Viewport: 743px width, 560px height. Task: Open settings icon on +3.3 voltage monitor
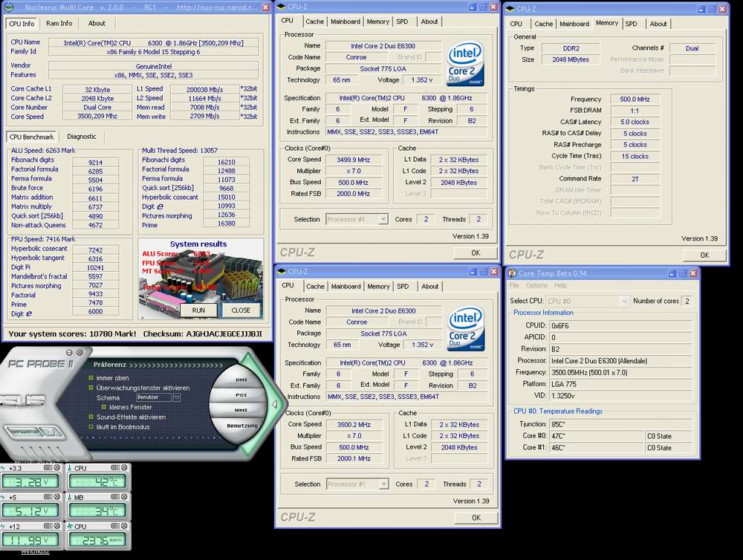[48, 468]
